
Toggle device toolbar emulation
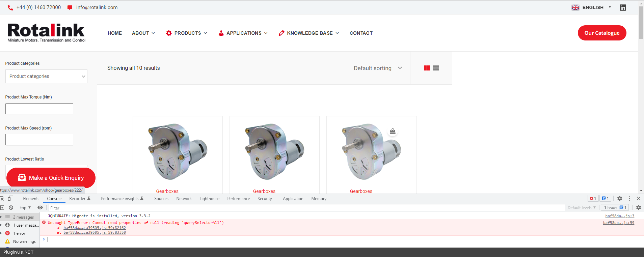click(11, 199)
